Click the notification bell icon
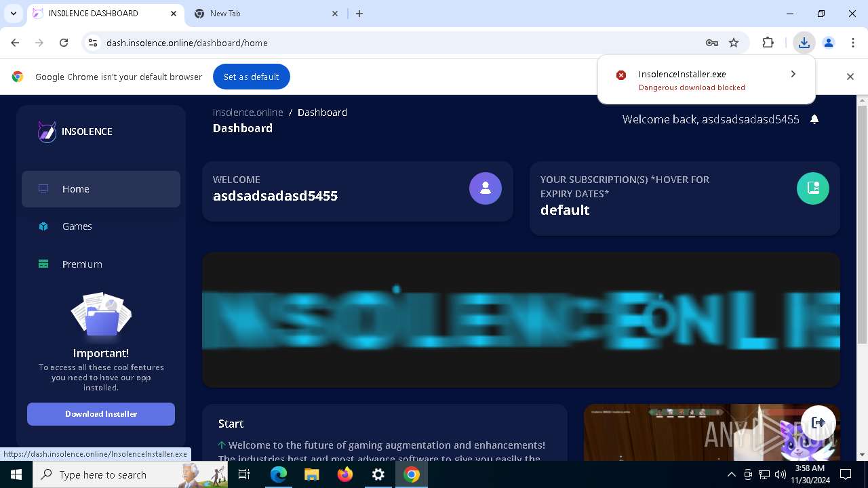Viewport: 868px width, 488px height. point(814,119)
